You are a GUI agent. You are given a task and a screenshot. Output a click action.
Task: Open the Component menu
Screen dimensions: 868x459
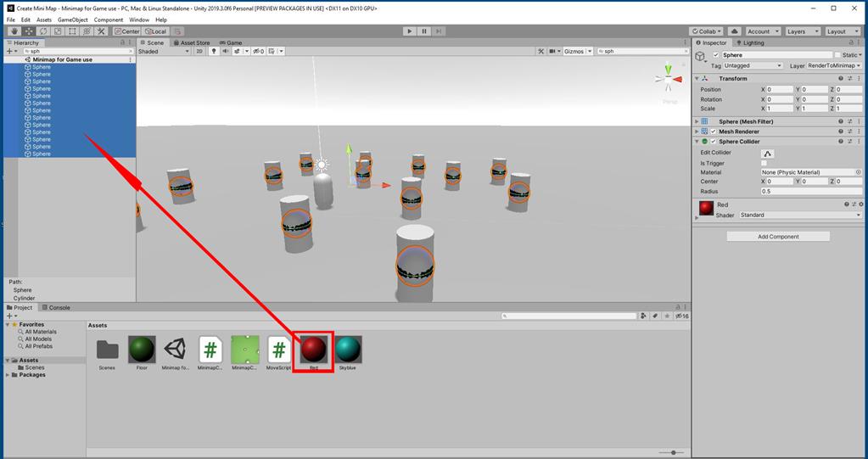tap(109, 20)
